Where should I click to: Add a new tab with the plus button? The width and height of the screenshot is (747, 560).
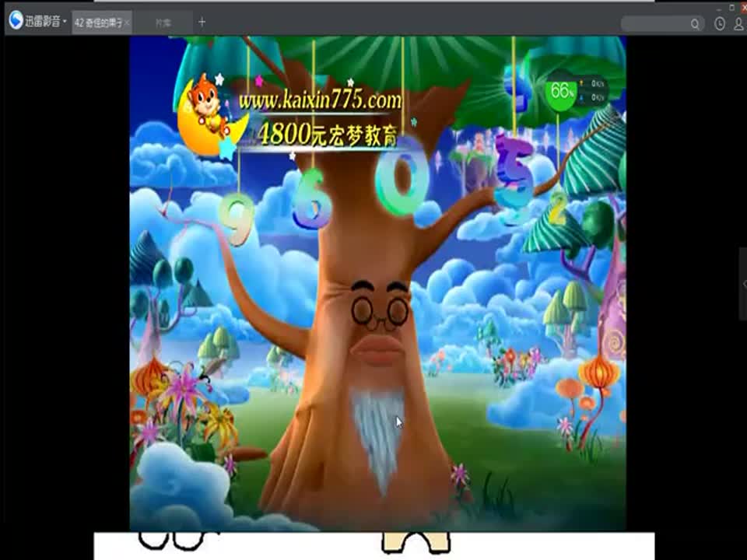(x=202, y=22)
